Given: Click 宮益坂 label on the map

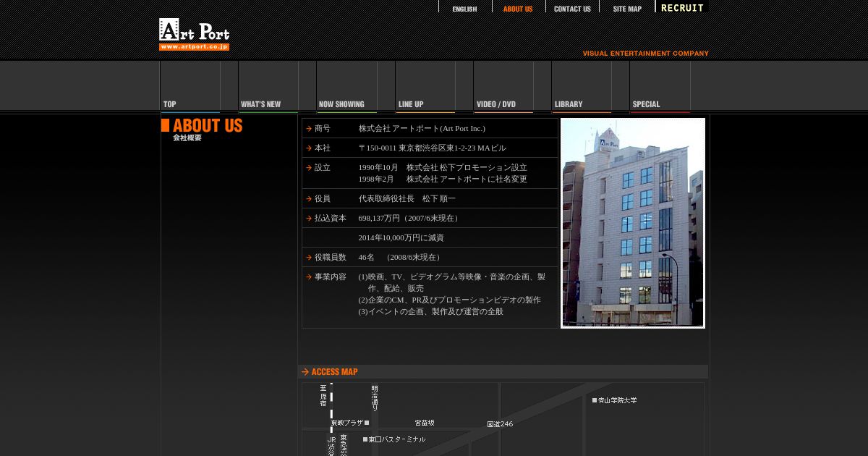Looking at the screenshot, I should pos(425,423).
